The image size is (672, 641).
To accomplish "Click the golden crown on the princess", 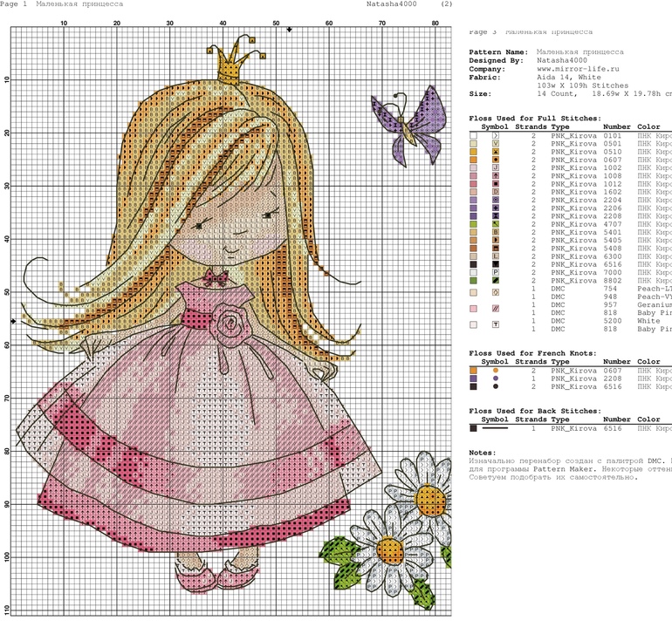I will (230, 64).
